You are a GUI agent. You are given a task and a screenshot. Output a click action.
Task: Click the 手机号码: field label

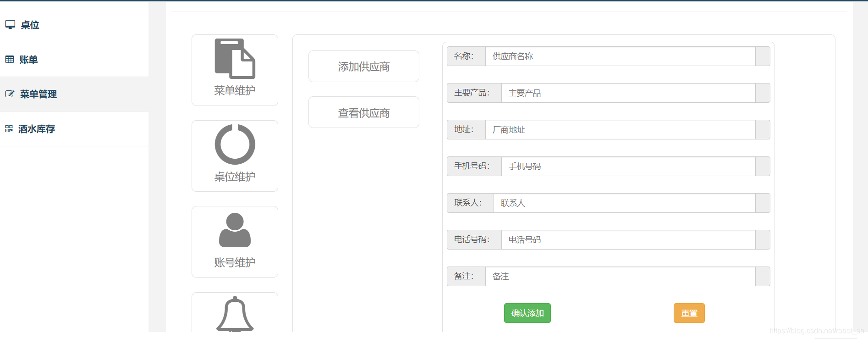[474, 166]
